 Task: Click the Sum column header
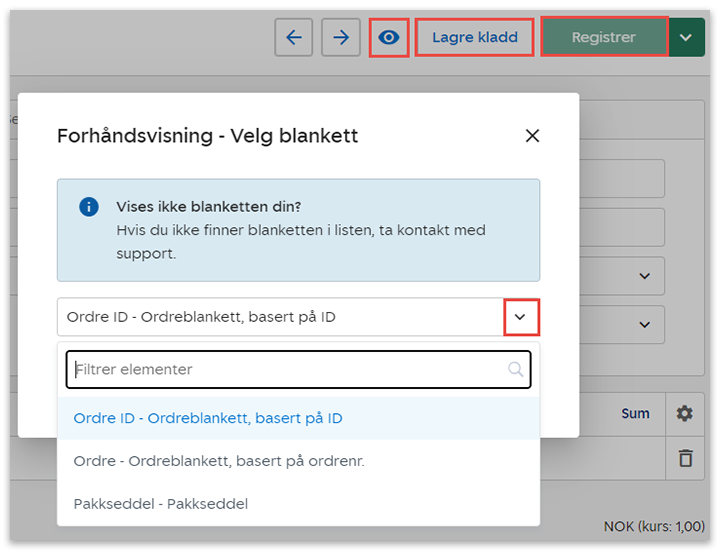pyautogui.click(x=635, y=413)
